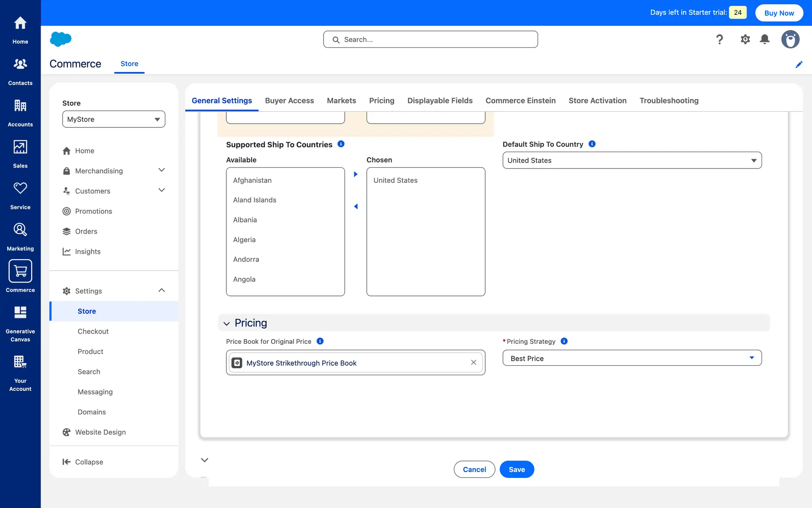Viewport: 812px width, 508px height.
Task: Switch to the Buyer Access tab
Action: tap(289, 101)
